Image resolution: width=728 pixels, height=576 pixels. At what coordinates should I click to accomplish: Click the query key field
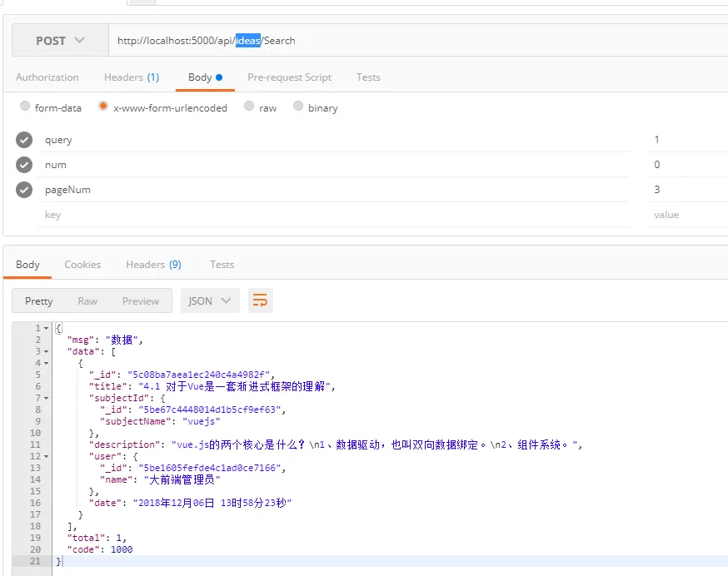(333, 140)
